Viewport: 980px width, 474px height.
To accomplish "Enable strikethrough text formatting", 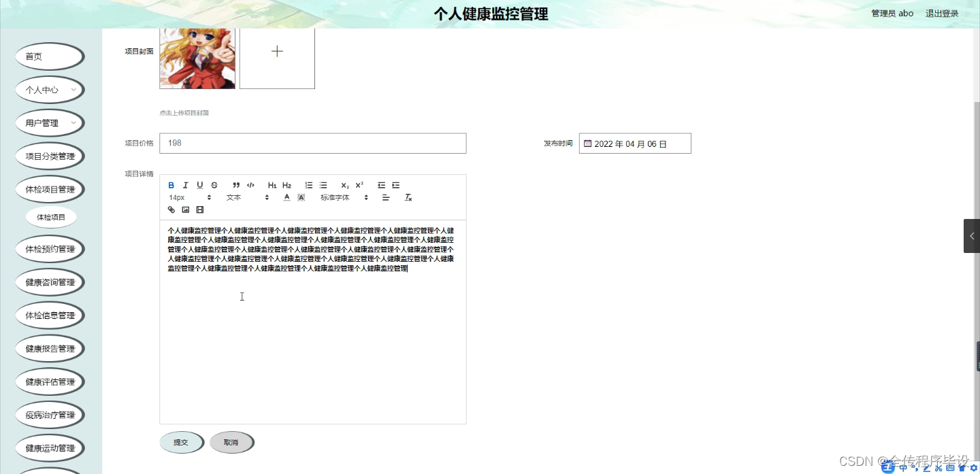I will [214, 185].
